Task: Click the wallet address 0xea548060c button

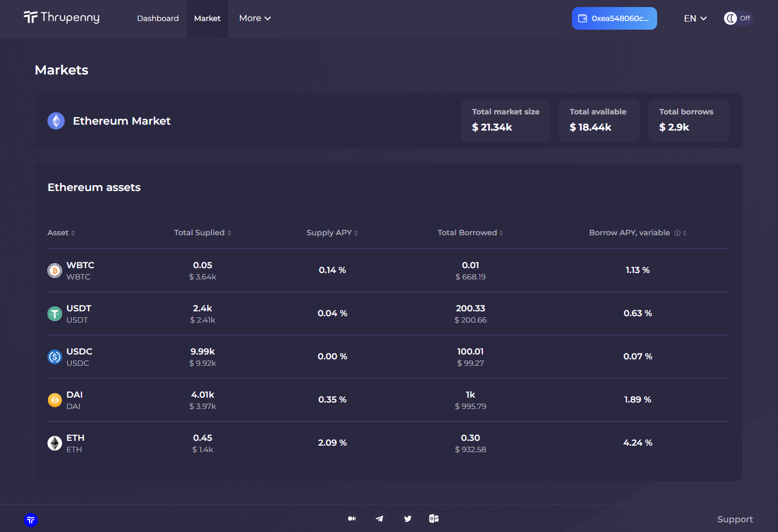Action: coord(614,18)
